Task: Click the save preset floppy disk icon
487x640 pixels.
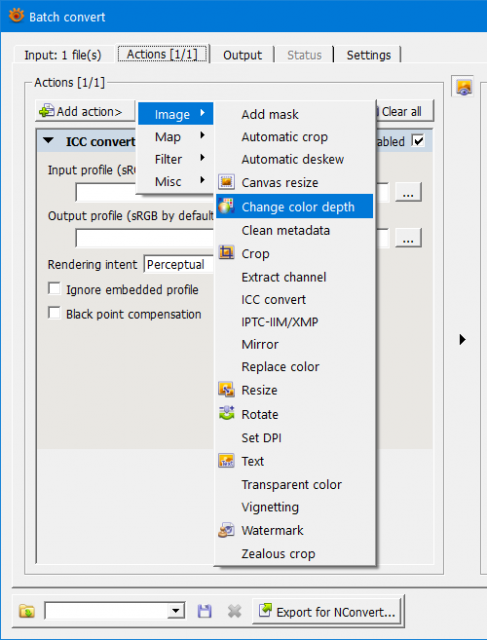Action: [205, 611]
